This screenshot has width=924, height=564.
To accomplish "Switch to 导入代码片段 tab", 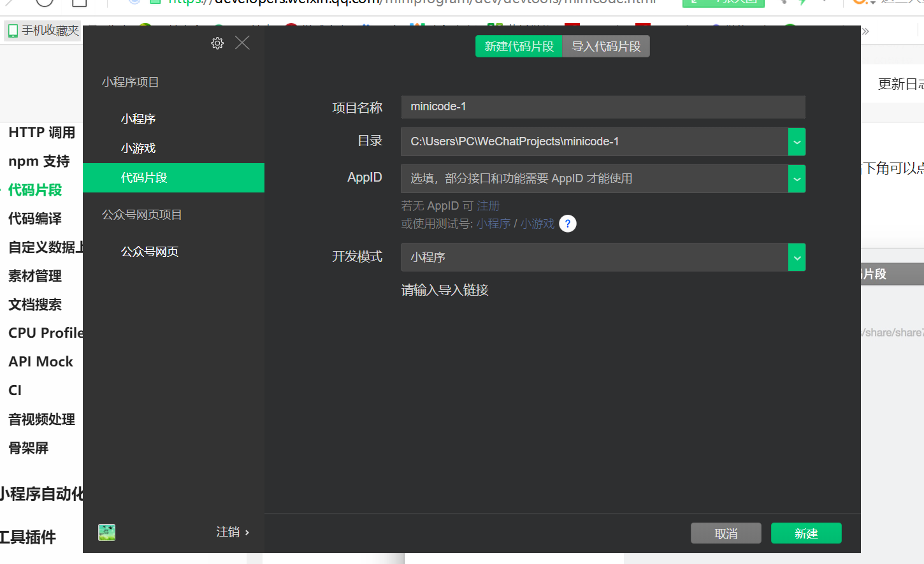I will click(x=606, y=47).
